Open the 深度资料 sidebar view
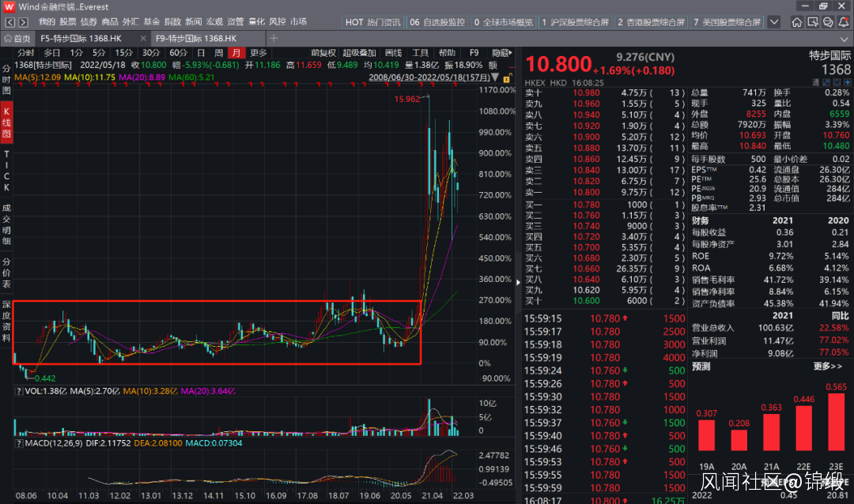 tap(6, 322)
